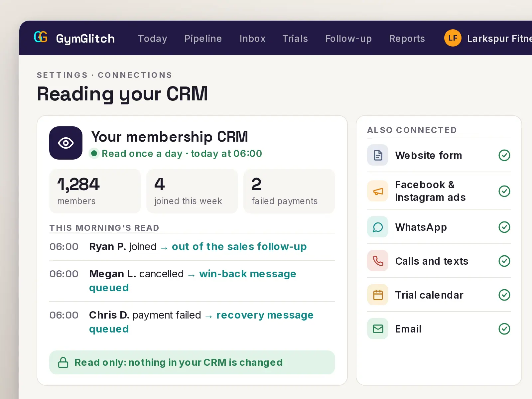Open the 2 failed payments card

click(289, 191)
